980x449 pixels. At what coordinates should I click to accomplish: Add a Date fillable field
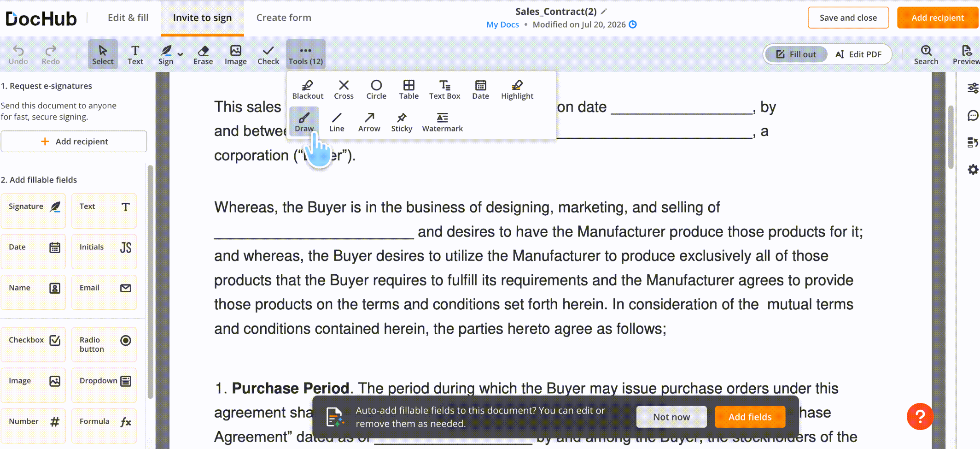coord(33,251)
